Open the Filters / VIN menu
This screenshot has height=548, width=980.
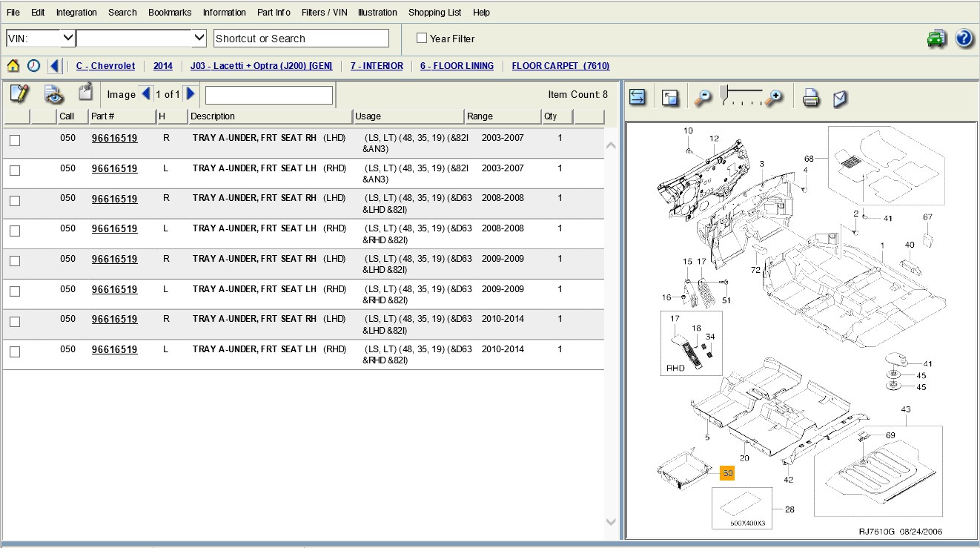pyautogui.click(x=324, y=13)
